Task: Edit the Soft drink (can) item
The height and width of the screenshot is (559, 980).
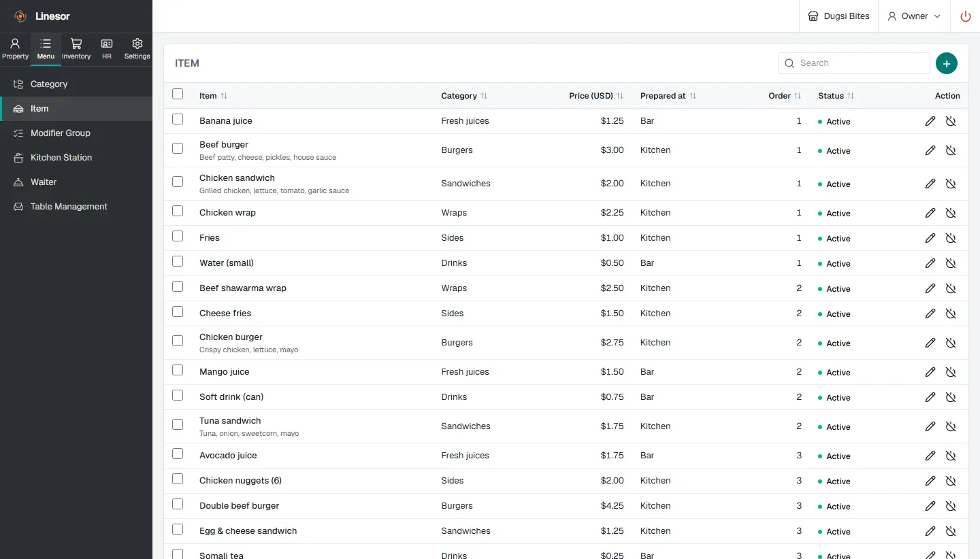Action: point(930,397)
